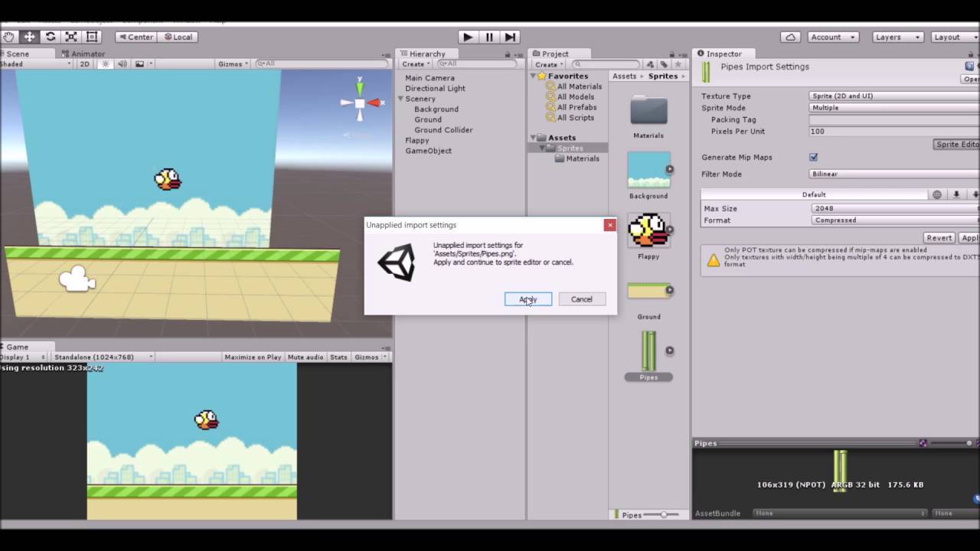This screenshot has height=551, width=980.
Task: Select the web platform globe override tab
Action: pyautogui.click(x=937, y=194)
